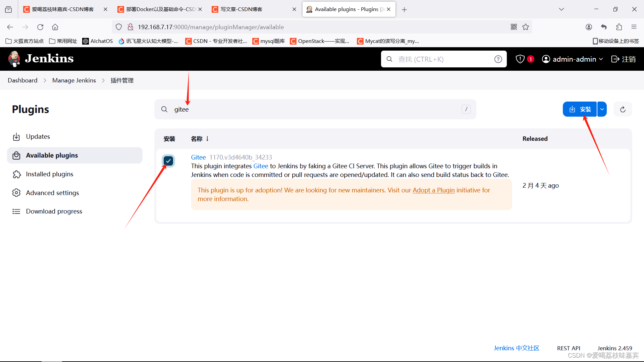Image resolution: width=644 pixels, height=362 pixels.
Task: Click the Download progress list icon
Action: [x=16, y=212]
